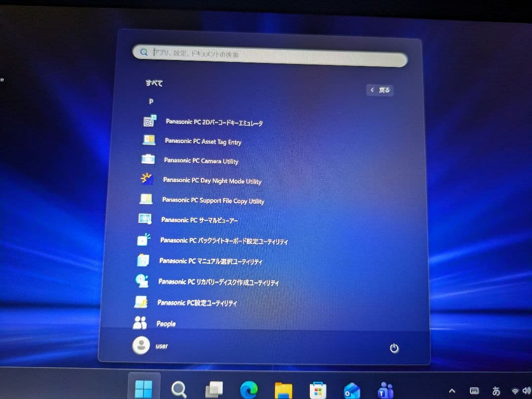Screen dimensions: 532x399
Task: Open the power options button
Action: pyautogui.click(x=394, y=348)
